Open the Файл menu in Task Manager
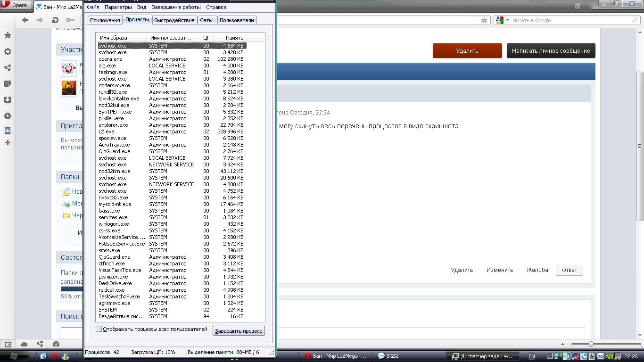The image size is (644, 362). (x=93, y=7)
